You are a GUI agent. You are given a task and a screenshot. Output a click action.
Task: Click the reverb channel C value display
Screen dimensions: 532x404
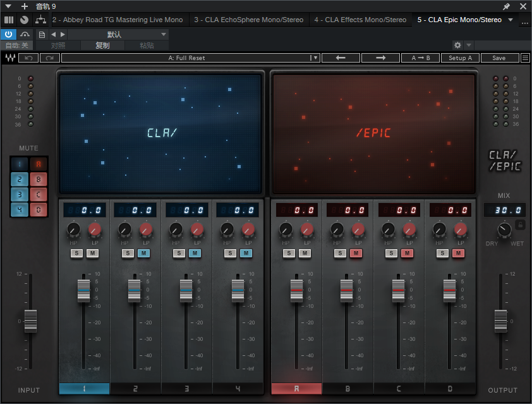pos(399,210)
